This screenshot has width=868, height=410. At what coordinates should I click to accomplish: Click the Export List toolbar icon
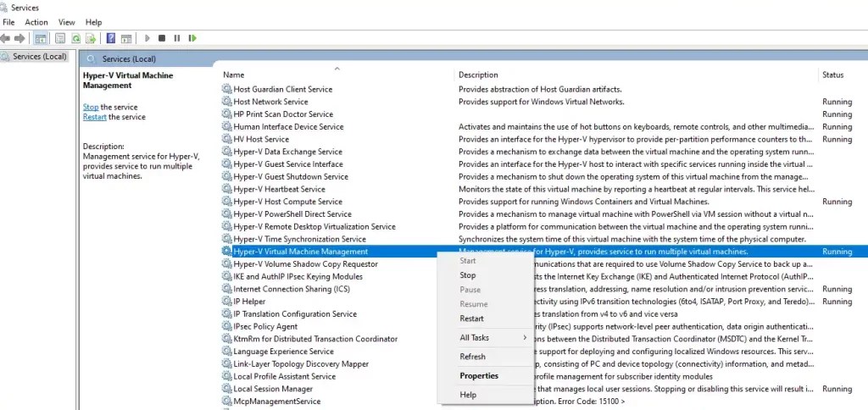(x=91, y=38)
